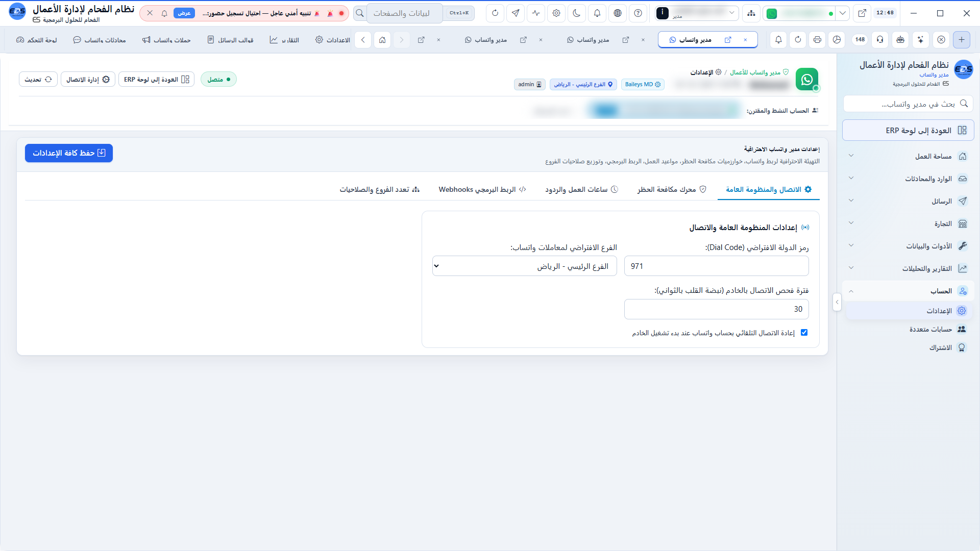Close all tabs with circled X icon
This screenshot has width=980, height=551.
pyautogui.click(x=941, y=39)
